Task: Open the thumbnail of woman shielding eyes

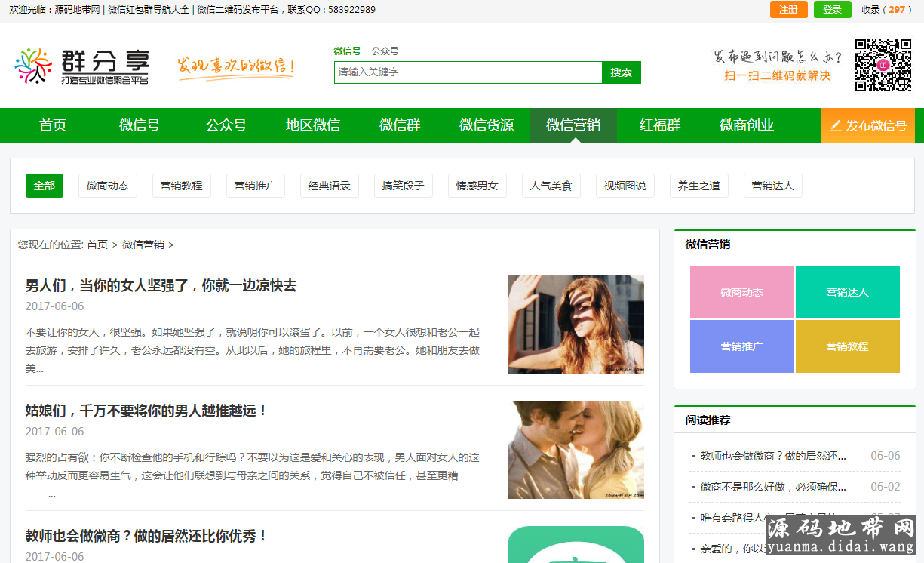Action: tap(576, 325)
